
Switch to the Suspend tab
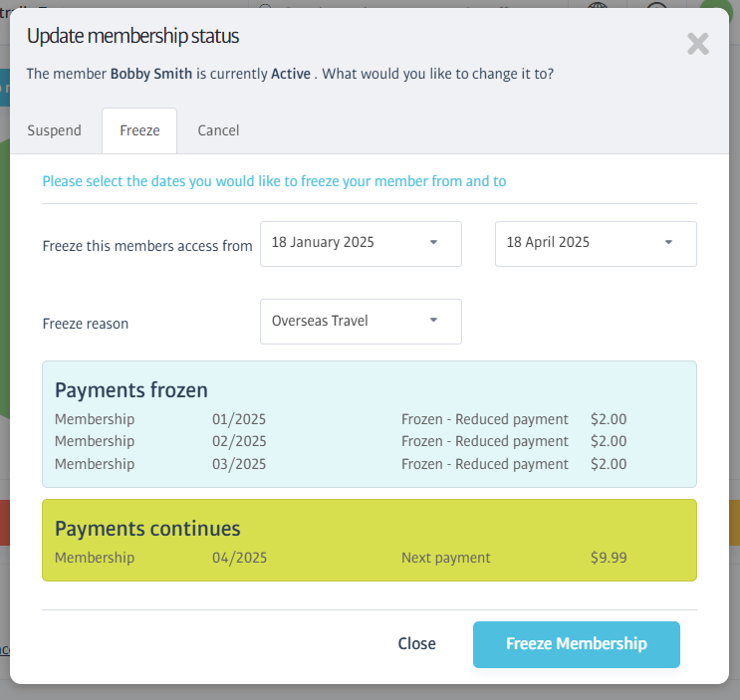coord(54,130)
